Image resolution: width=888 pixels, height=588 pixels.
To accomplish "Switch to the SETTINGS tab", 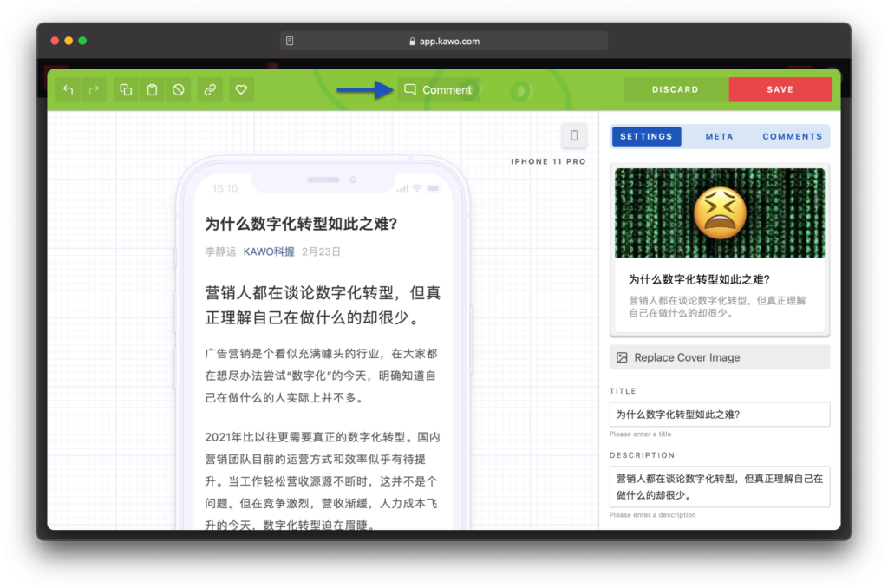I will (x=646, y=137).
